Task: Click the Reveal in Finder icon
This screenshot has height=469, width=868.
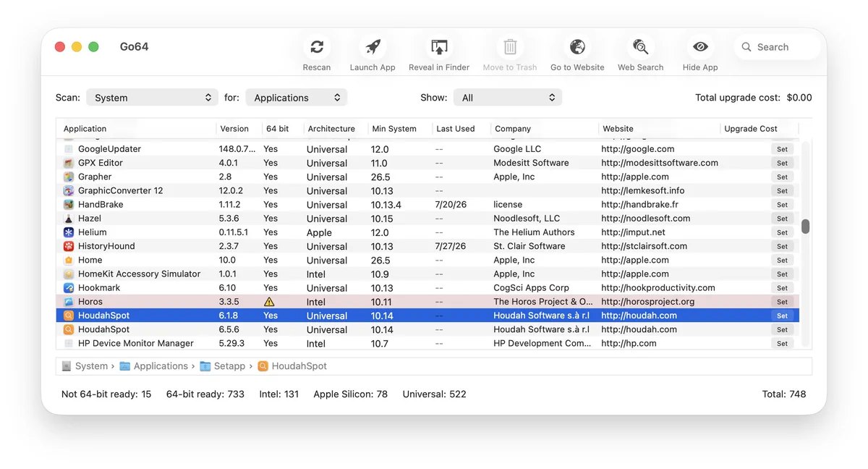Action: click(x=439, y=47)
